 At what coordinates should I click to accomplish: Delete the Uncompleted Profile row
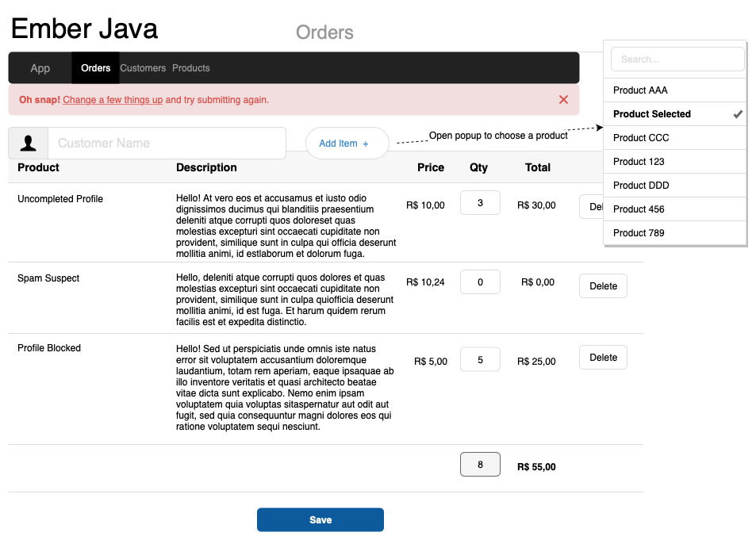coord(592,207)
